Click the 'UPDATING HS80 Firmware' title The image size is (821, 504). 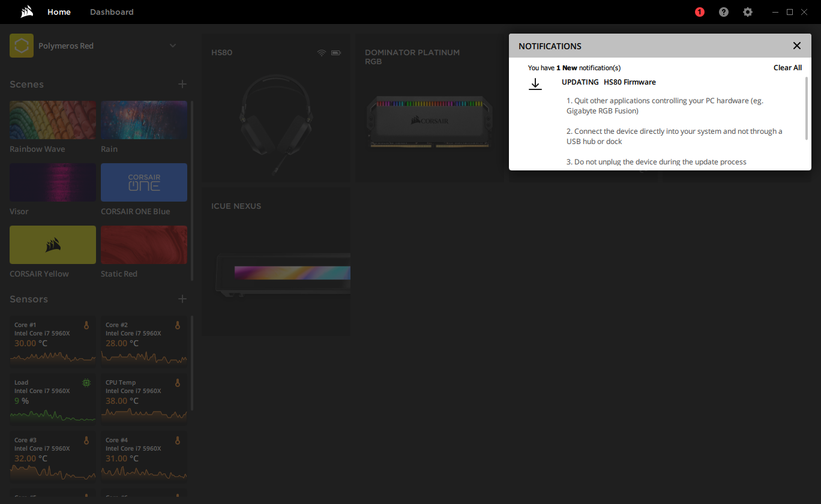[x=609, y=82]
